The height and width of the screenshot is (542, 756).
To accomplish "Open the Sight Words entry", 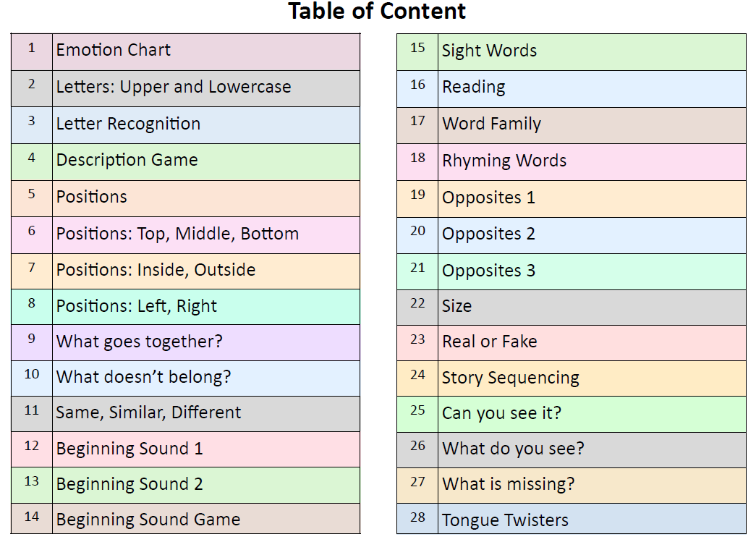I will click(489, 51).
